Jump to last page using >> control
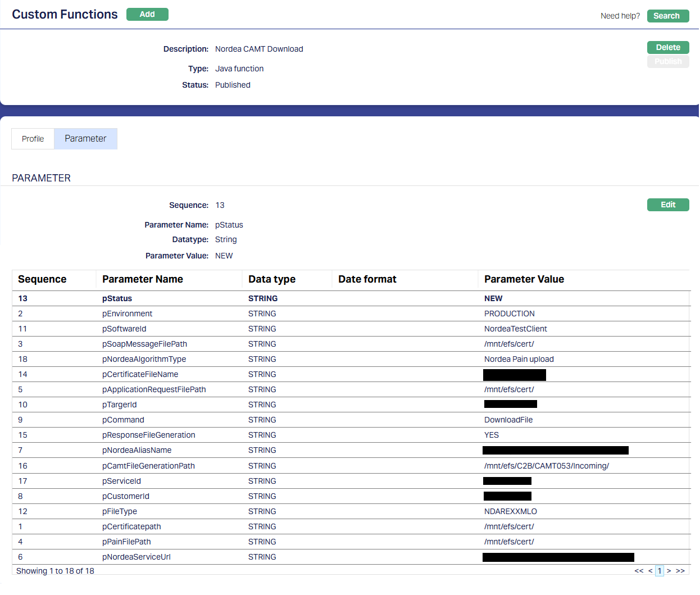 click(x=680, y=571)
